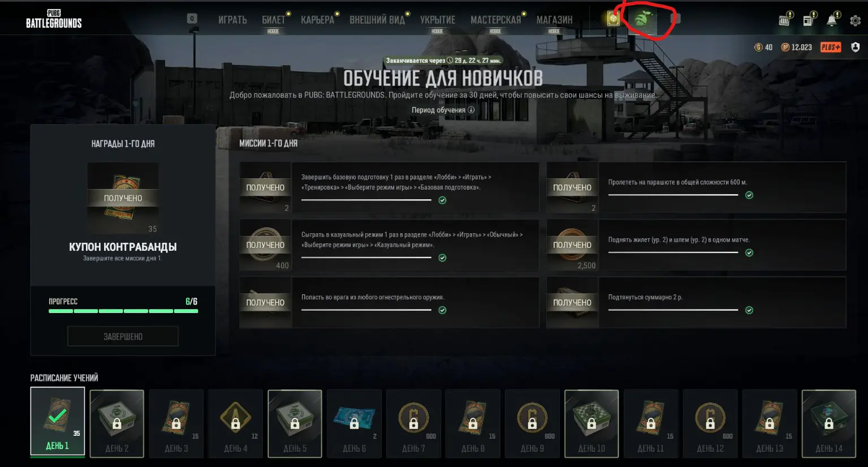
Task: Open the БИЛЕТ tab
Action: point(274,20)
